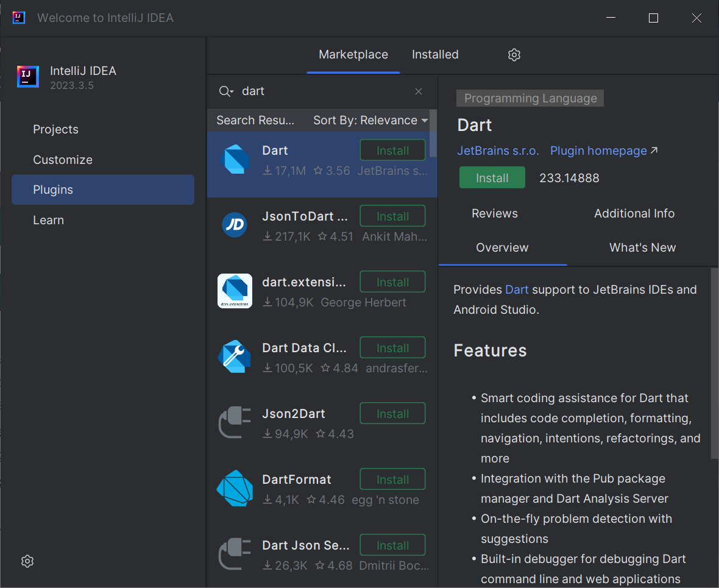The image size is (719, 588).
Task: Click the IntelliJ IDEA product logo
Action: [28, 77]
